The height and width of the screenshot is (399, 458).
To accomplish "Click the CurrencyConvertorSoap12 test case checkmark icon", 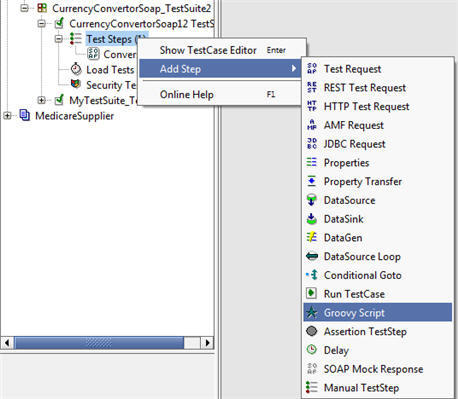I will 59,23.
